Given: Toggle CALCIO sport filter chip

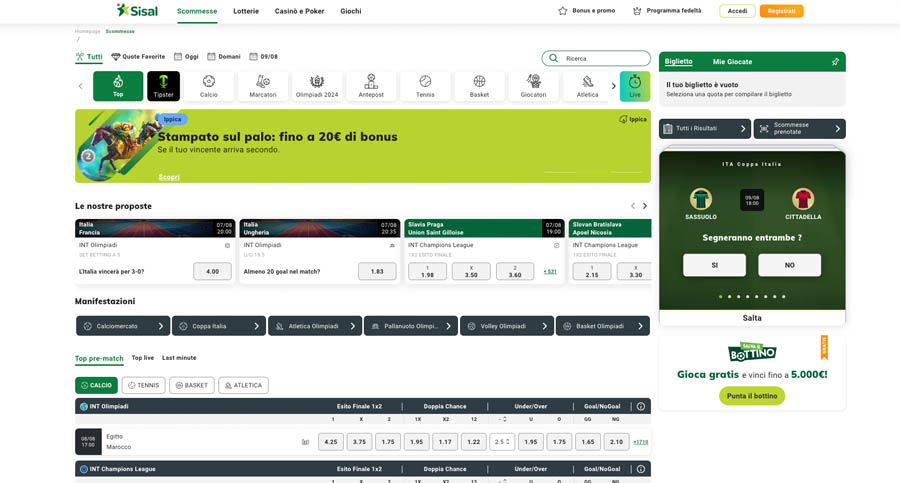Looking at the screenshot, I should 96,385.
